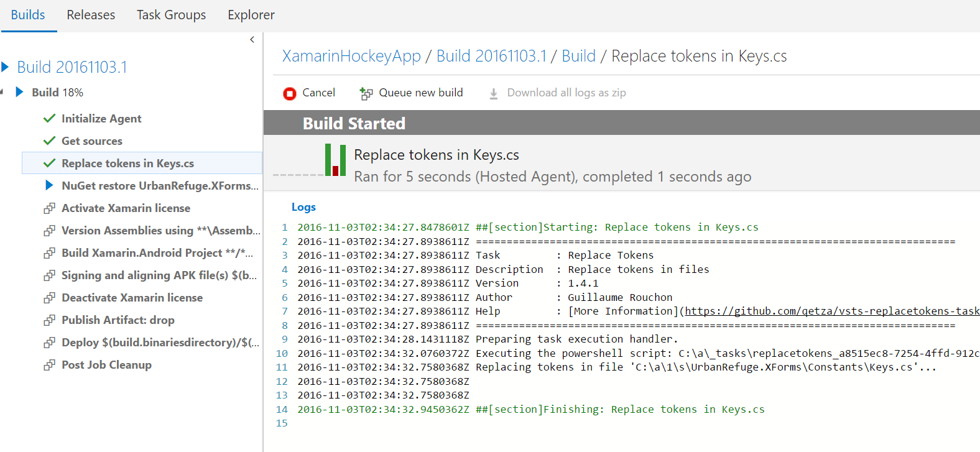Image resolution: width=980 pixels, height=452 pixels.
Task: Select Deactivate Xamarin license step
Action: [132, 298]
